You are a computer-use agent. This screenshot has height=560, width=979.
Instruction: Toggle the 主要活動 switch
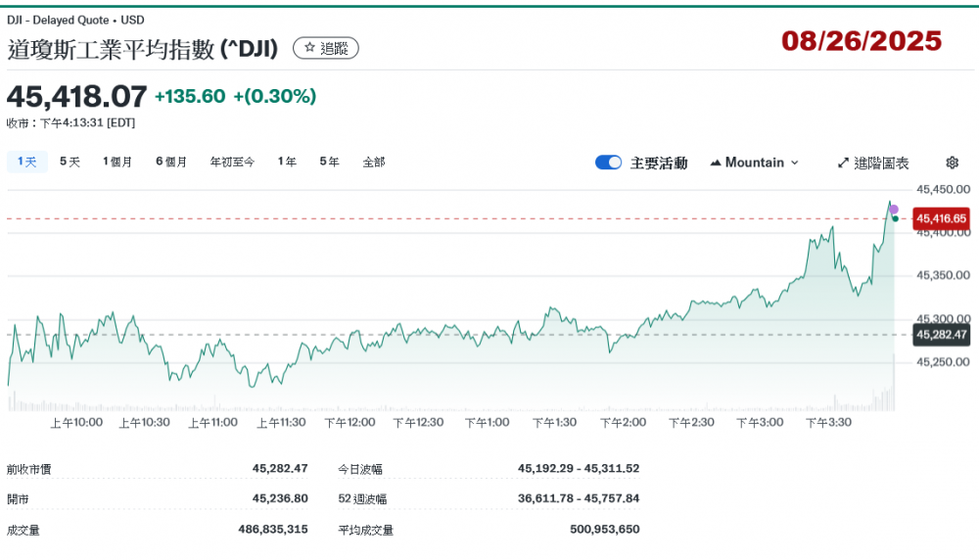click(x=608, y=163)
